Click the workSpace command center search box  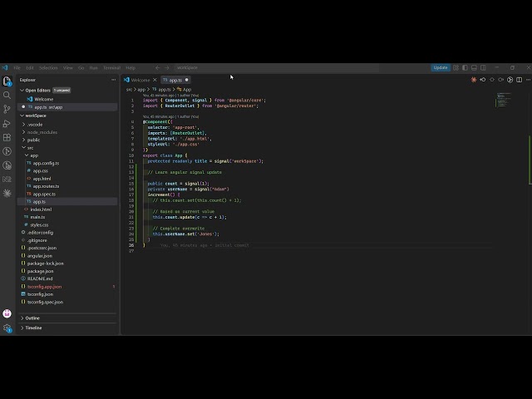[277, 68]
